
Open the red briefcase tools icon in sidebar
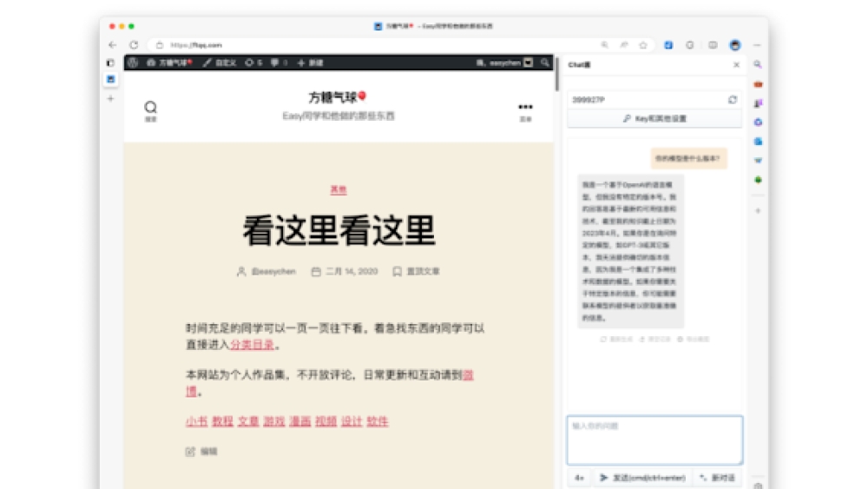point(758,84)
